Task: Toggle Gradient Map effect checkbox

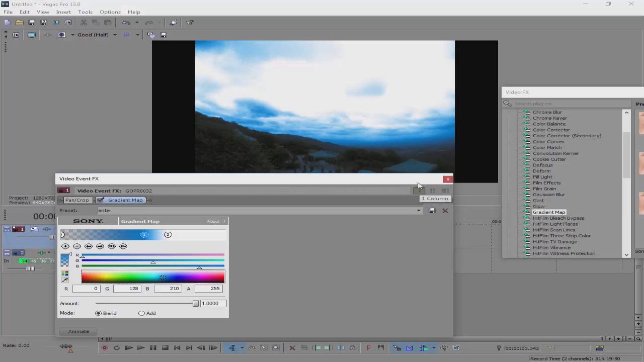Action: click(101, 200)
